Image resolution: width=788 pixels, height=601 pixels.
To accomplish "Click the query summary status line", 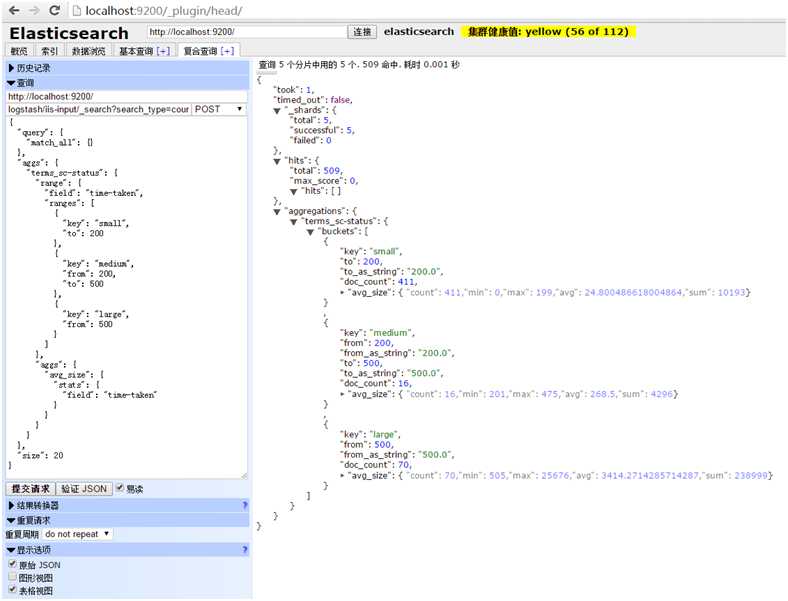I will coord(359,64).
